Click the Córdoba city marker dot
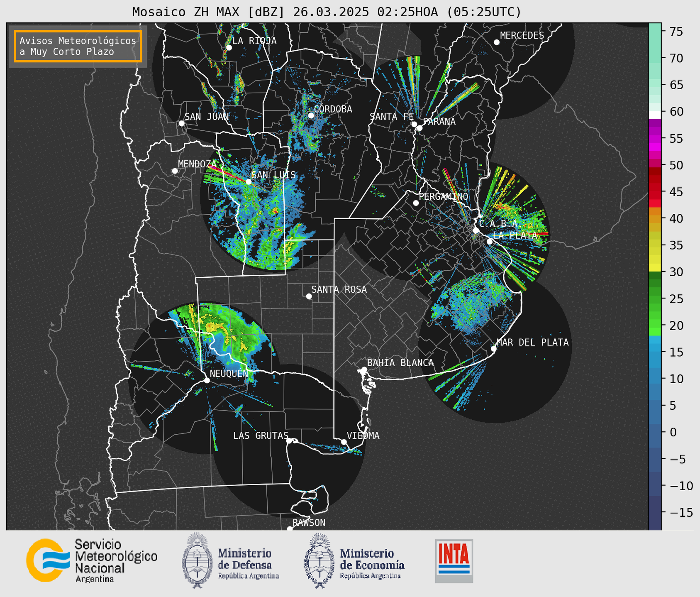This screenshot has height=597, width=700. 311,115
